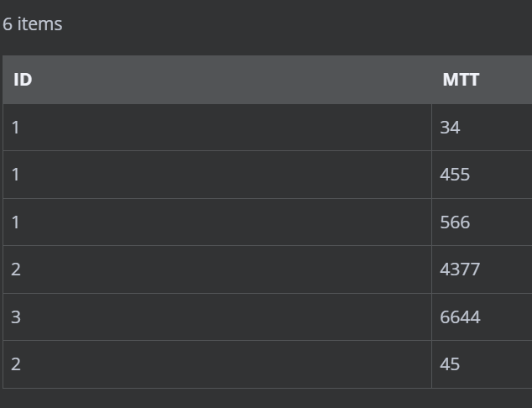
Task: Select the MTT cell showing 34
Action: pyautogui.click(x=482, y=128)
